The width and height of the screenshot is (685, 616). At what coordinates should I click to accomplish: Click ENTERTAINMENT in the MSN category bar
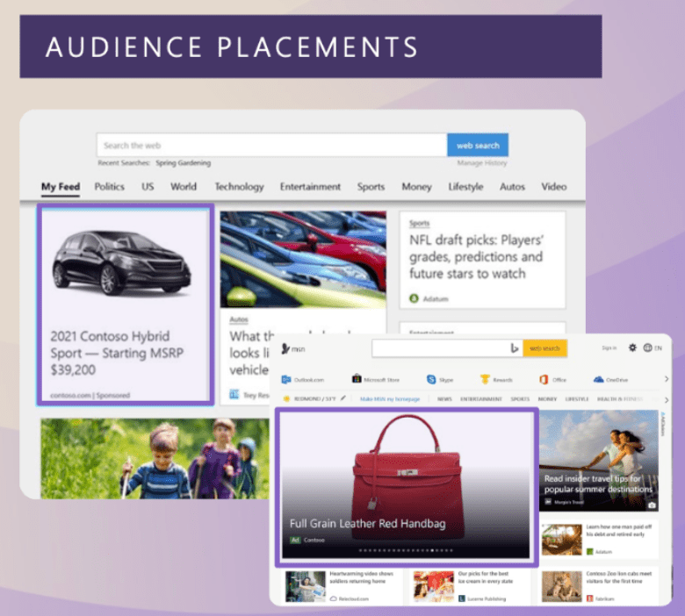[481, 399]
